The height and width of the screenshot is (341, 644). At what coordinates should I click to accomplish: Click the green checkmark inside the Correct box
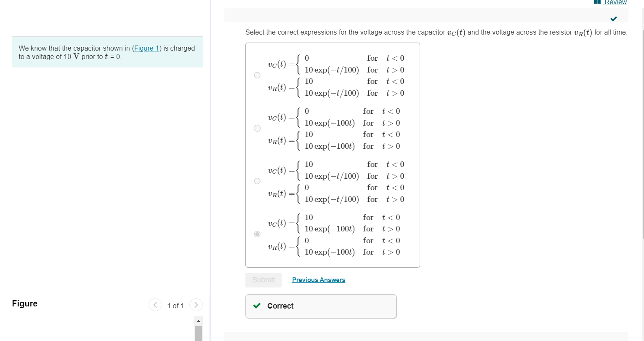click(257, 306)
